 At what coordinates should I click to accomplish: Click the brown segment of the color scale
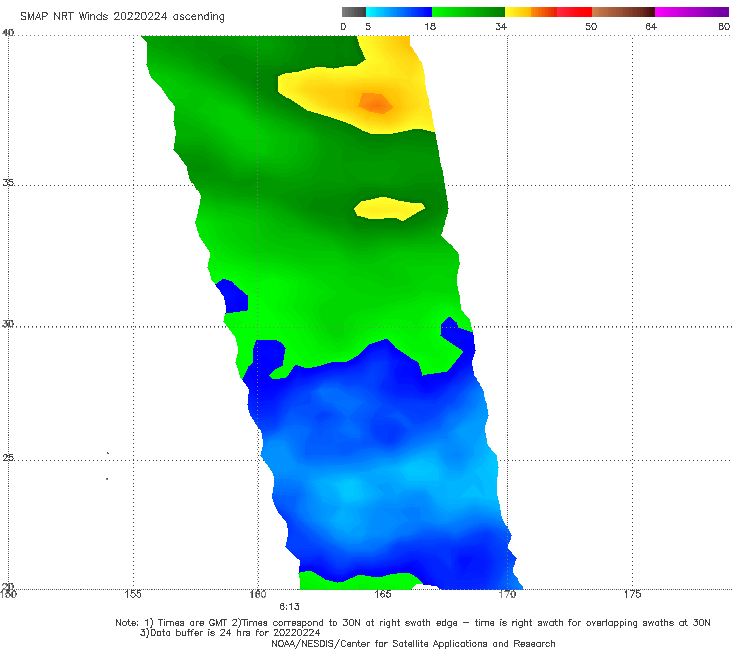(x=623, y=12)
